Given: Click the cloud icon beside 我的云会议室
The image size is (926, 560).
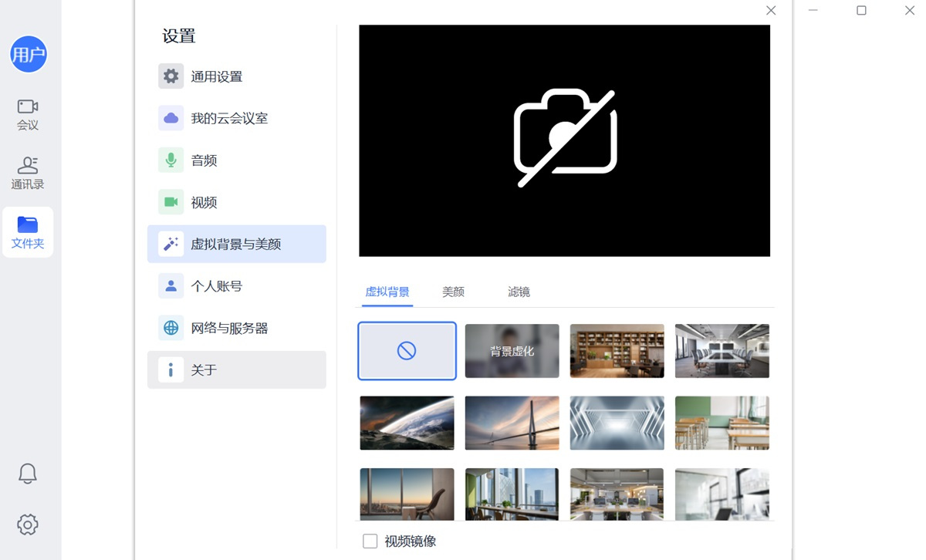Looking at the screenshot, I should tap(171, 118).
